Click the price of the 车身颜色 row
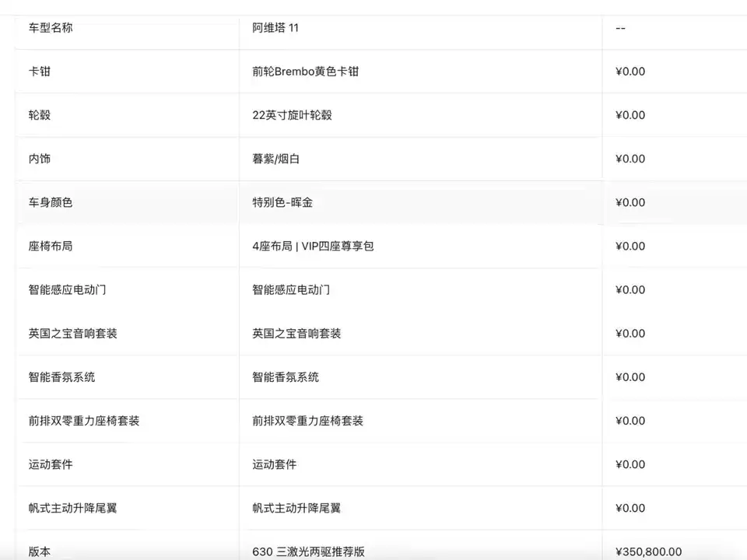747x560 pixels. (630, 202)
